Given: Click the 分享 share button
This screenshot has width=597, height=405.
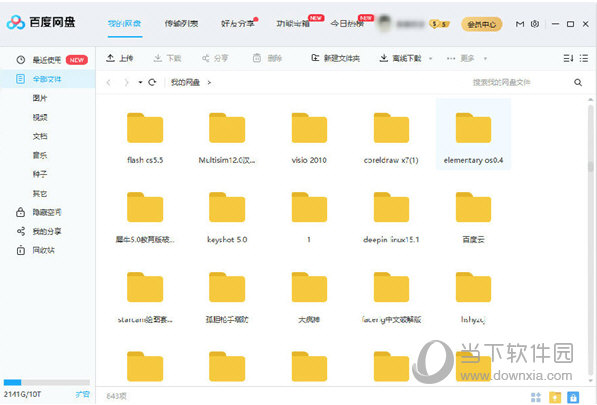Looking at the screenshot, I should click(x=215, y=58).
